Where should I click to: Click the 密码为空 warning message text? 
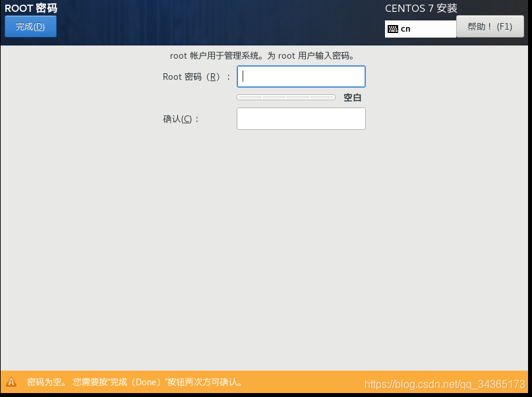click(136, 382)
